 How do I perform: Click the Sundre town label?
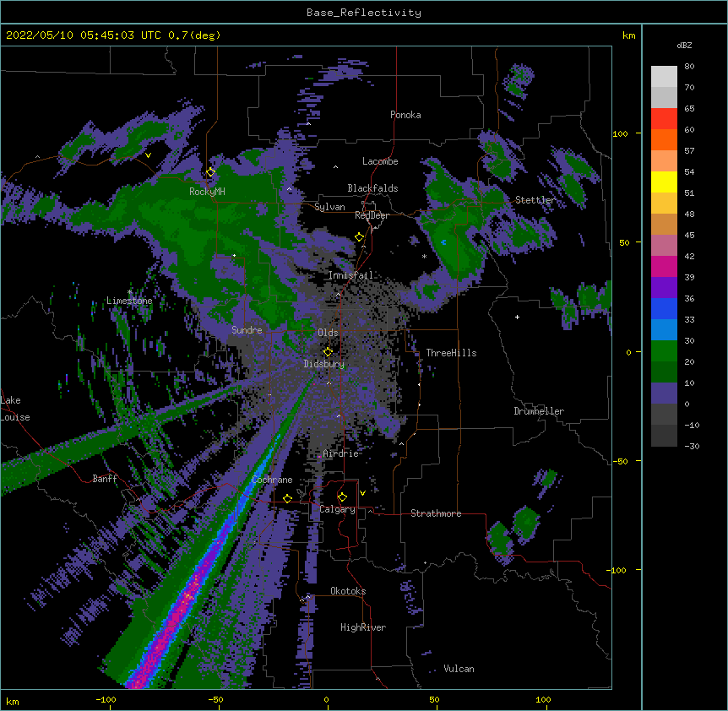[247, 330]
